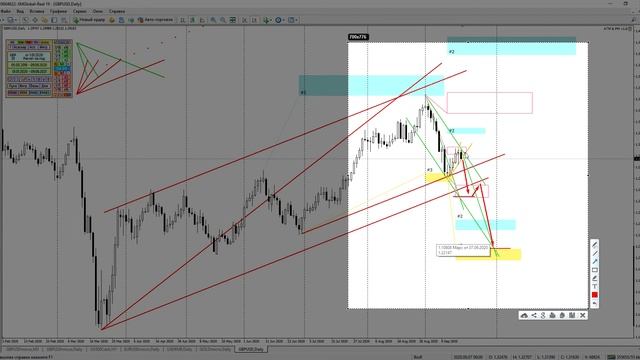Toggle the chart auto scroll icon
The height and width of the screenshot is (360, 640).
244,20
